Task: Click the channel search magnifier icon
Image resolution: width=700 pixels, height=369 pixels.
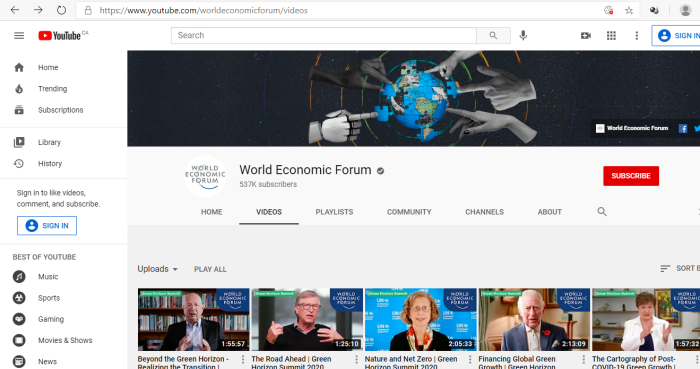Action: tap(602, 211)
